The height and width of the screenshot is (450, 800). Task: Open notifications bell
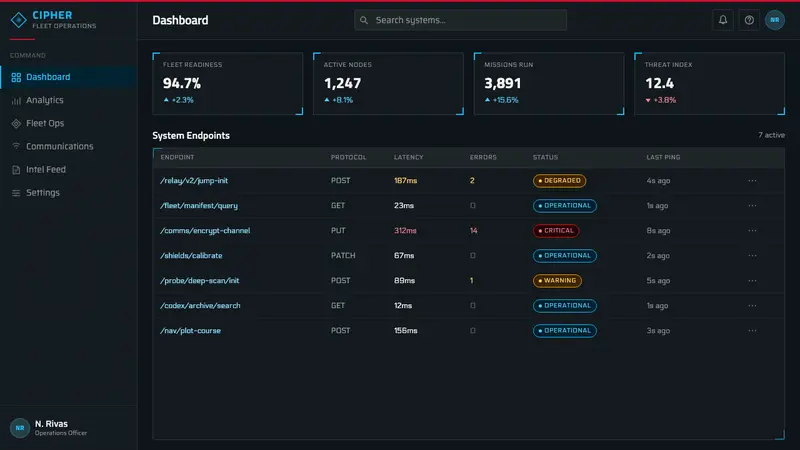click(x=723, y=20)
